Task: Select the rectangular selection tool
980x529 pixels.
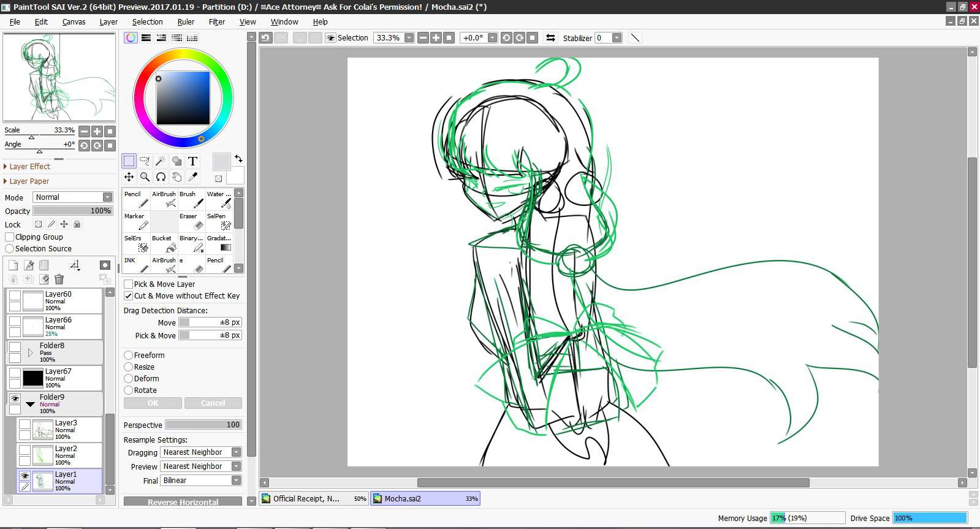Action: 129,161
